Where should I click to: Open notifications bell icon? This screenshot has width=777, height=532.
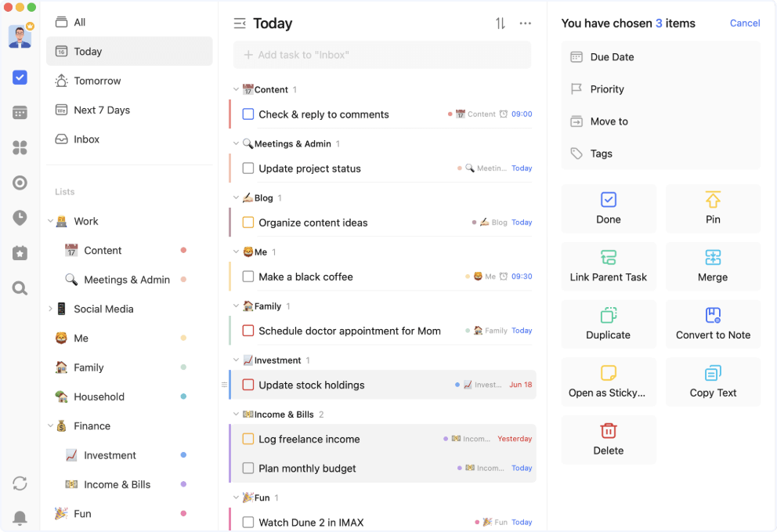(x=20, y=517)
